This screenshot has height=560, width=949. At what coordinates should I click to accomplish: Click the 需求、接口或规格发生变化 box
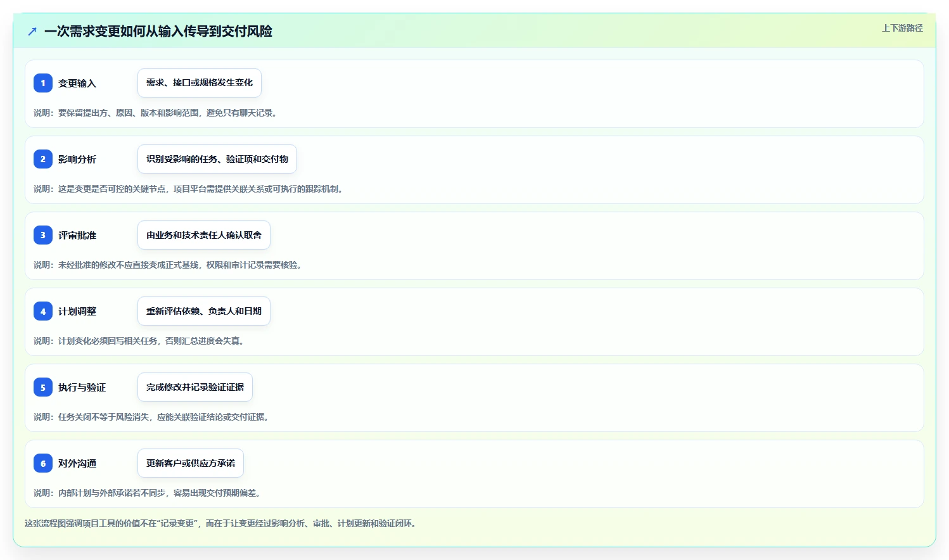[x=200, y=83]
